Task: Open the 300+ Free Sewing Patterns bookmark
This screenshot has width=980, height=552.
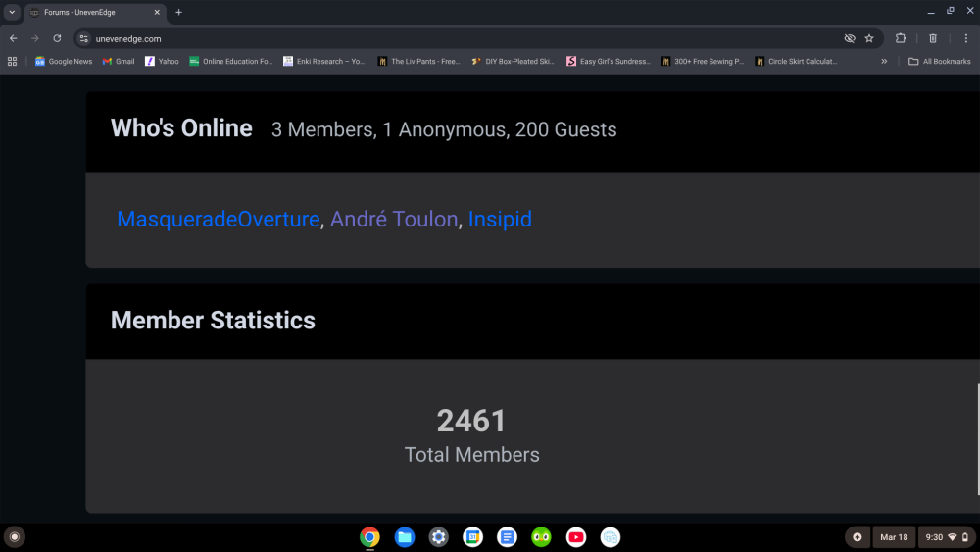Action: pyautogui.click(x=703, y=61)
